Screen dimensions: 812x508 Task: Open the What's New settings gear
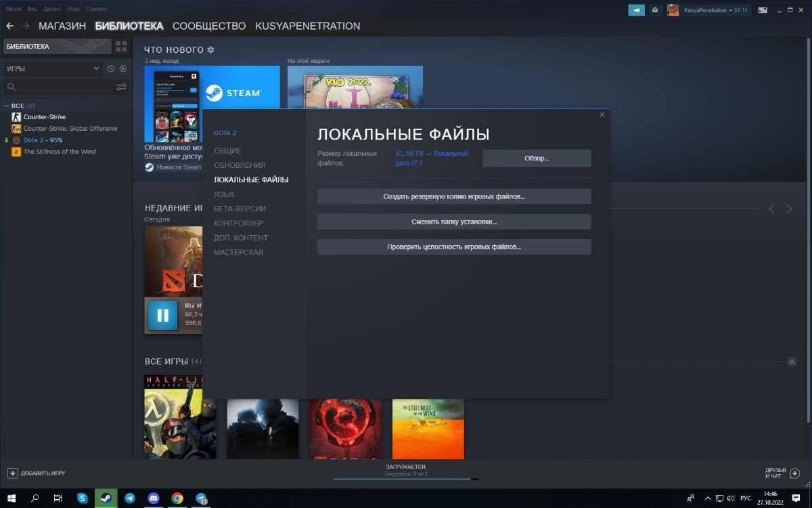pos(210,50)
